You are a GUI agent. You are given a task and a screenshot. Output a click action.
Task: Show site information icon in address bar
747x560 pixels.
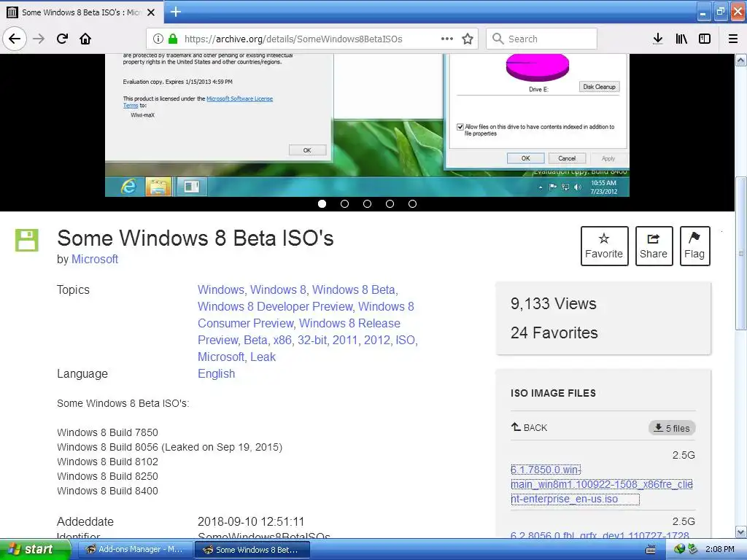coord(158,39)
